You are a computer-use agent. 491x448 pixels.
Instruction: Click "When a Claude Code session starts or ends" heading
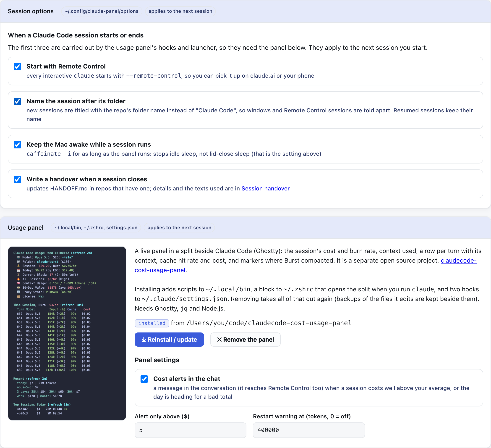coord(76,35)
